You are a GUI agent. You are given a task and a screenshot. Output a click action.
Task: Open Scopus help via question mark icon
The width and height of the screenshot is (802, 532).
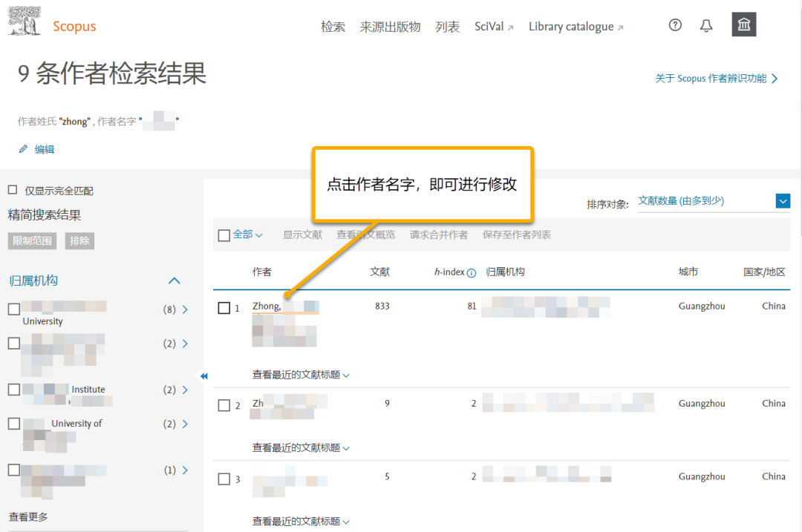[675, 24]
